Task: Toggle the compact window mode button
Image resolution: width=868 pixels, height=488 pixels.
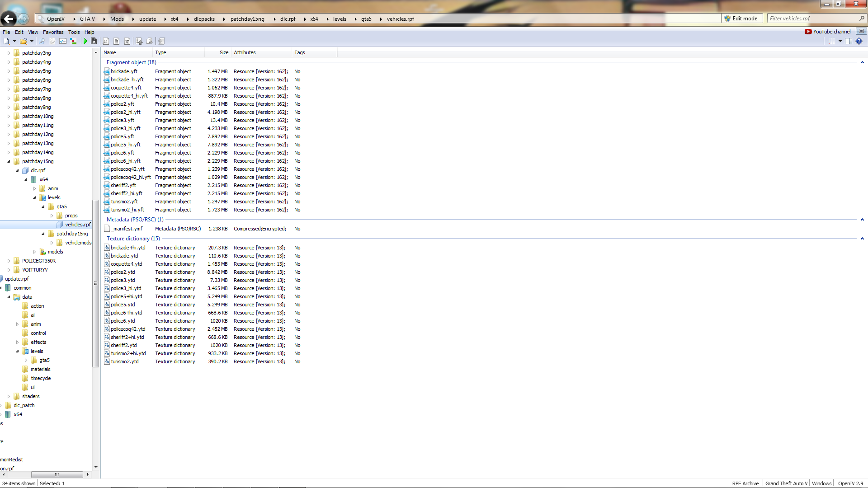Action: 861,31
